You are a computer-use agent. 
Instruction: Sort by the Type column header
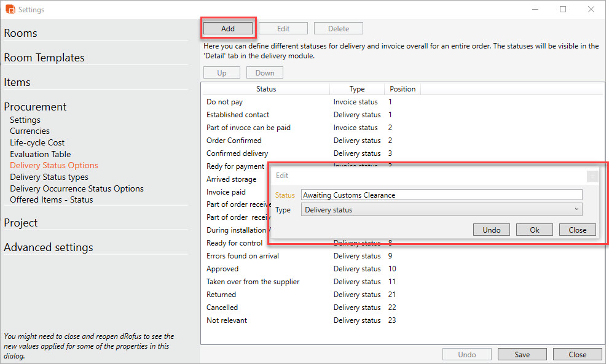[x=357, y=89]
